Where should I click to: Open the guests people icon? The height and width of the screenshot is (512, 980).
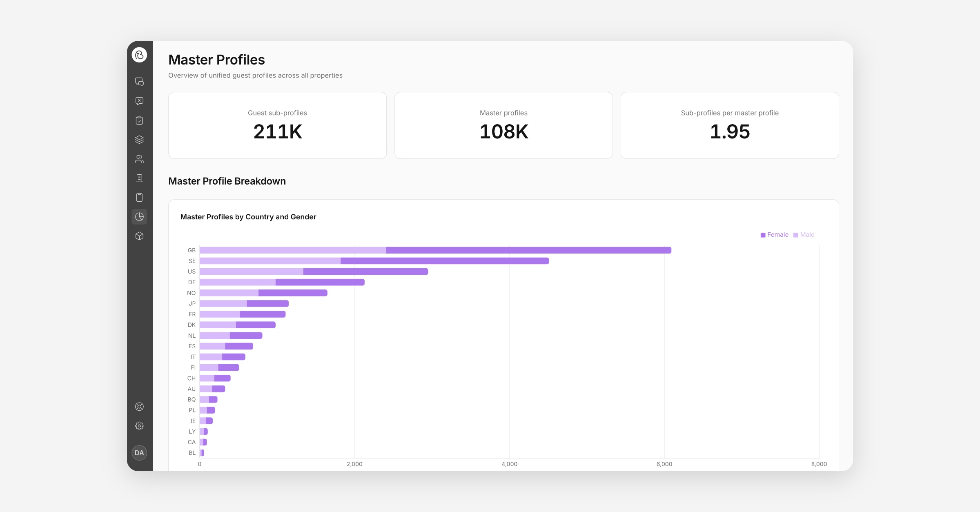(139, 159)
